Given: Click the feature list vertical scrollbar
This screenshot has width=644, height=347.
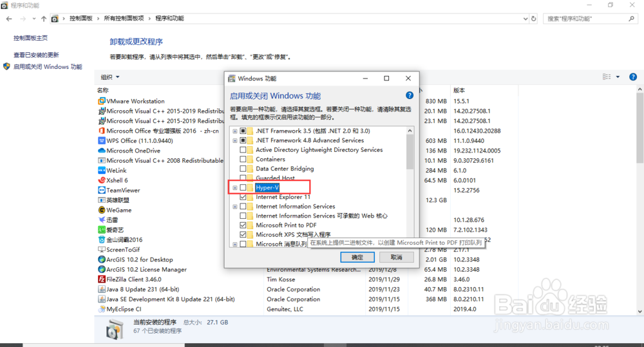Looking at the screenshot, I should tap(410, 151).
